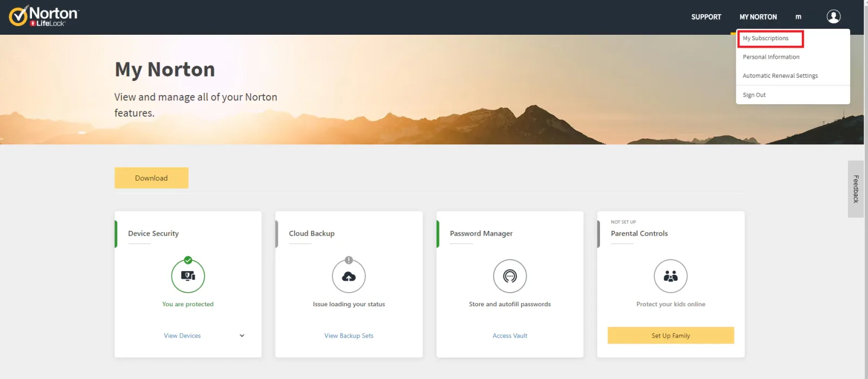Click the account name 'm' in header
Viewport: 868px width, 379px height.
tap(798, 17)
